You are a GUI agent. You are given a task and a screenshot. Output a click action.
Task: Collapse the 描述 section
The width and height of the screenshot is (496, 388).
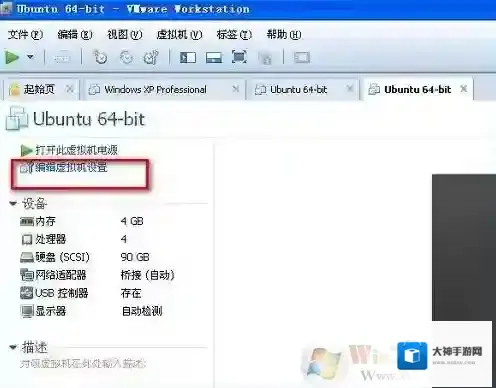click(13, 347)
